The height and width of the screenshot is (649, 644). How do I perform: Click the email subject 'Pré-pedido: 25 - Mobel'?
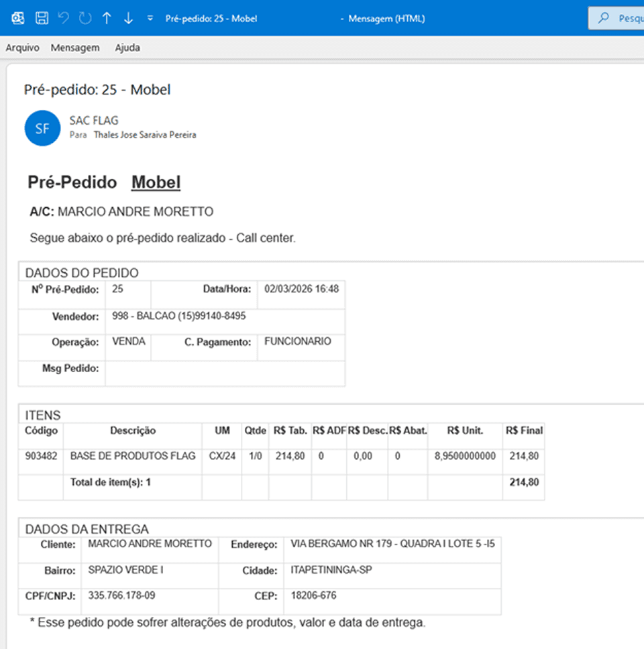[97, 89]
